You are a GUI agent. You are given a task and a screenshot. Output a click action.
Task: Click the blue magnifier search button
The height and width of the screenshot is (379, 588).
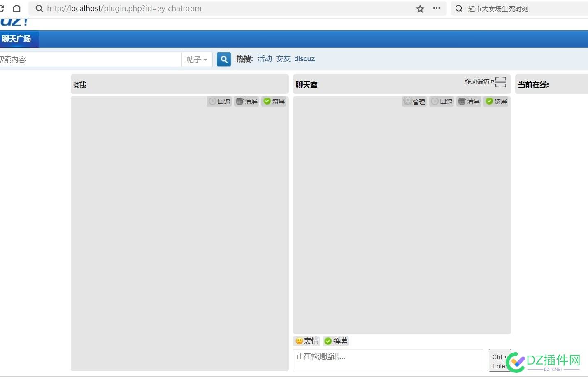coord(224,59)
